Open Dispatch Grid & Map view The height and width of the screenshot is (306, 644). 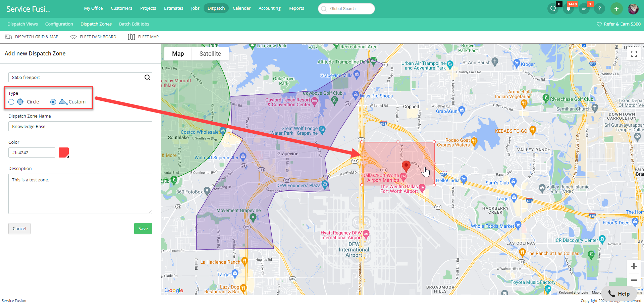[32, 37]
